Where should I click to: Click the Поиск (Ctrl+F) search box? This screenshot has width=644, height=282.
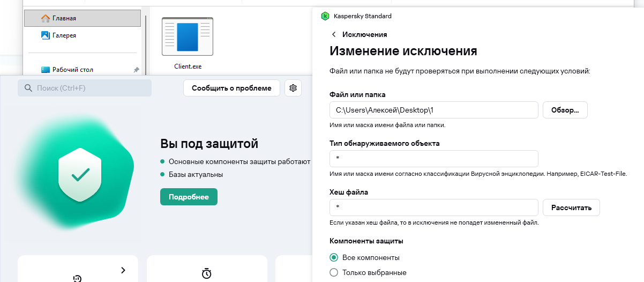[85, 88]
